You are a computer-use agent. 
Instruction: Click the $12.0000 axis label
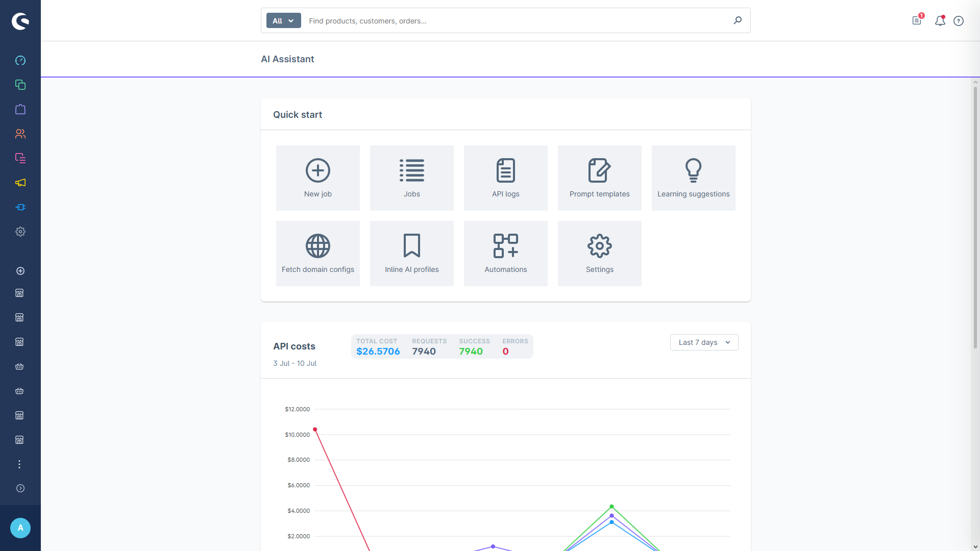298,409
